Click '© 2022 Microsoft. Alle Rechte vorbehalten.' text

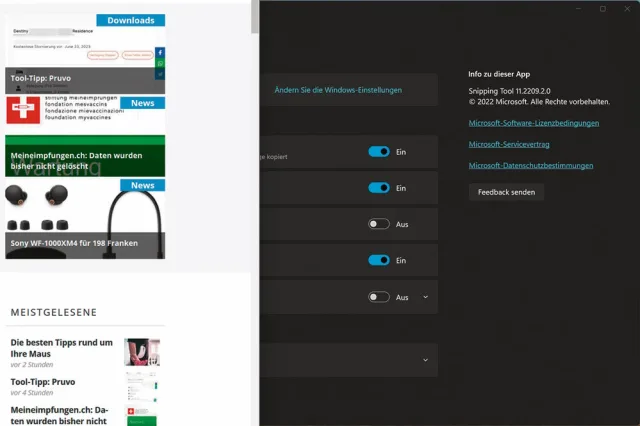pyautogui.click(x=539, y=102)
